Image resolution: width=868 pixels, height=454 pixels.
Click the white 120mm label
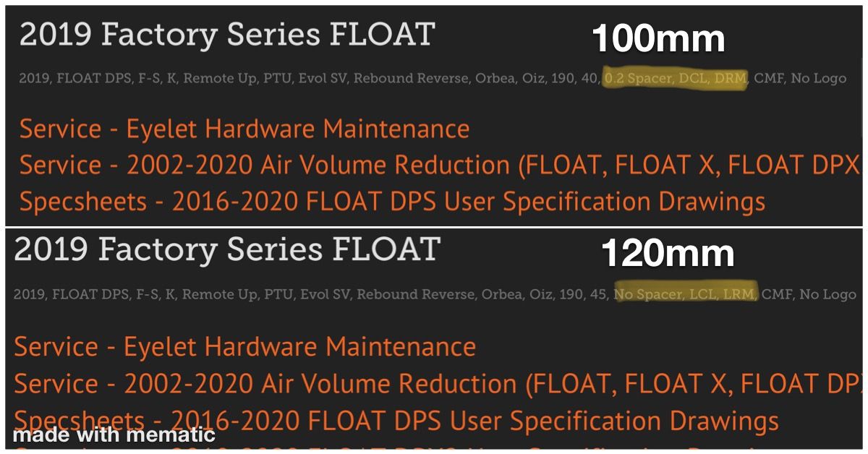pos(668,254)
